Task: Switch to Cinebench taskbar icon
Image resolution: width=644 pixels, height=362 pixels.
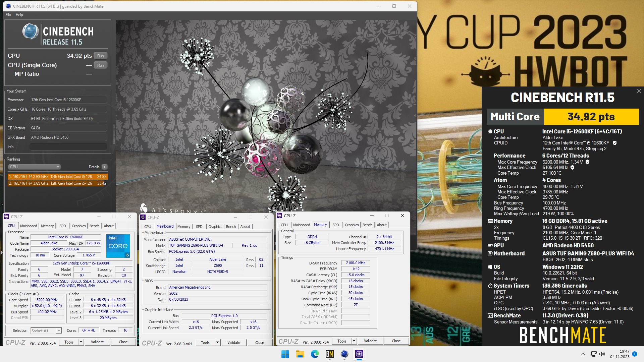Action: pyautogui.click(x=344, y=354)
